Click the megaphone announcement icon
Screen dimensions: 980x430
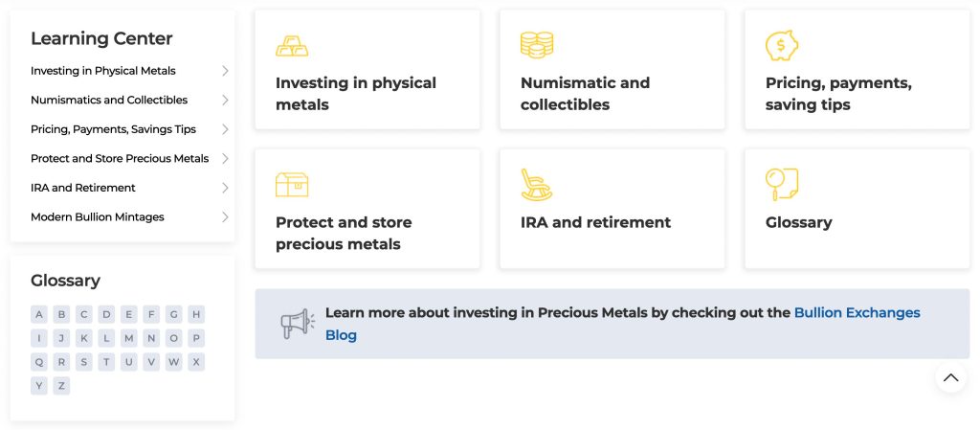pos(298,324)
